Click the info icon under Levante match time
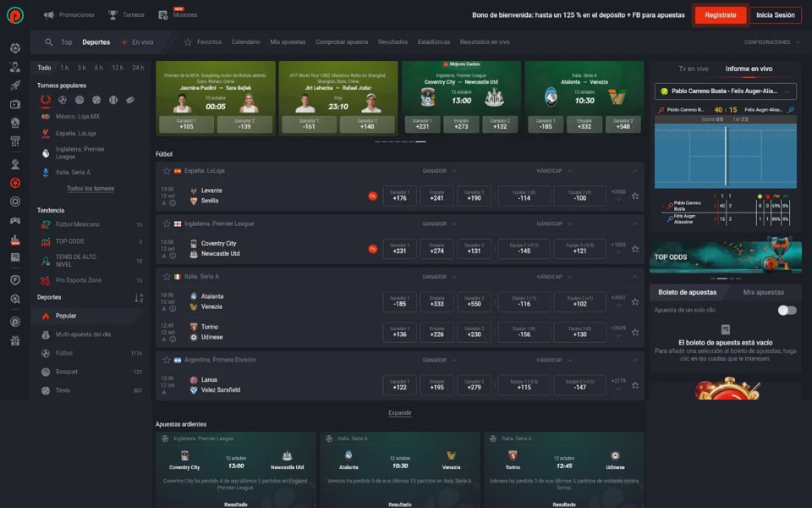Image resolution: width=812 pixels, height=508 pixels. 173,203
